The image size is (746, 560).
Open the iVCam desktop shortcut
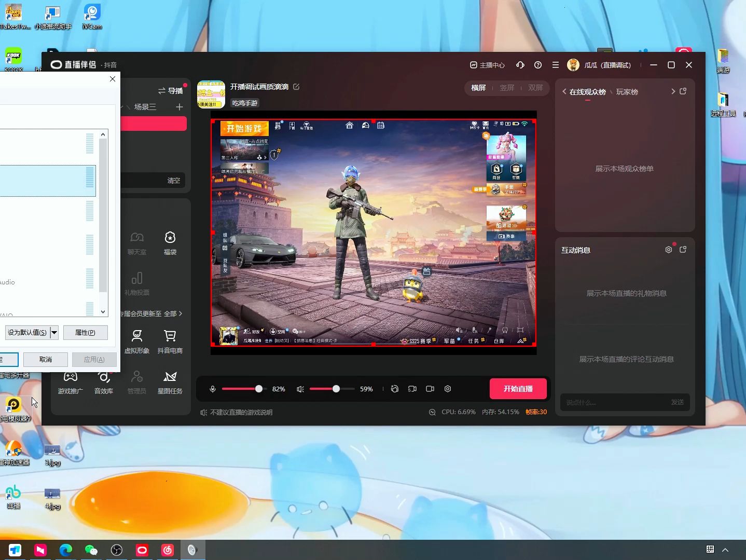[92, 16]
